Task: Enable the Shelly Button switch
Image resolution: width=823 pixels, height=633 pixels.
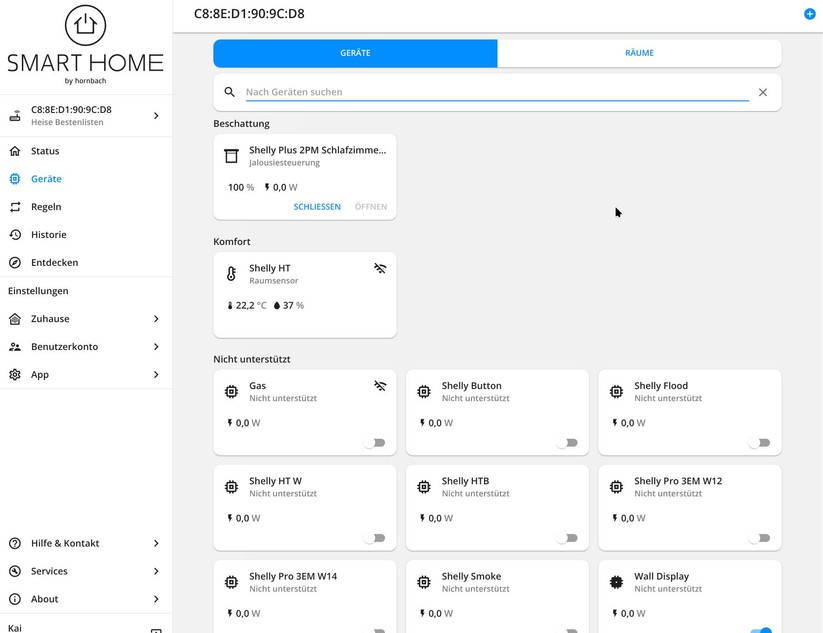Action: tap(568, 443)
